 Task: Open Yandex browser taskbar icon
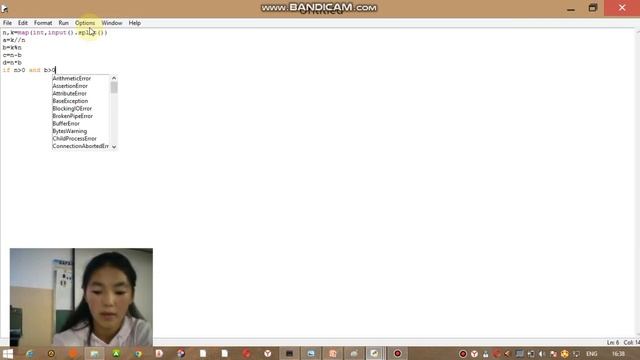tap(268, 353)
